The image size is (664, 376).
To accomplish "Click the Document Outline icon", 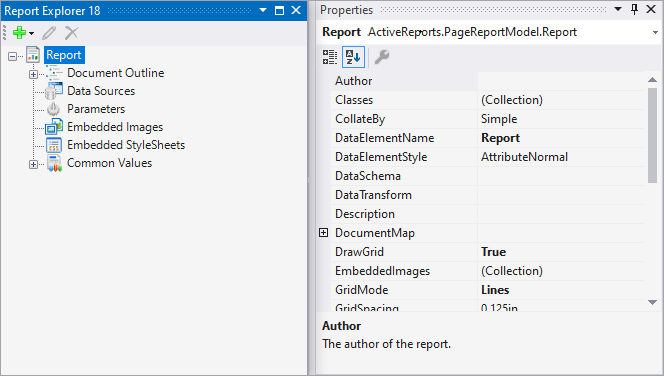I will coord(54,73).
